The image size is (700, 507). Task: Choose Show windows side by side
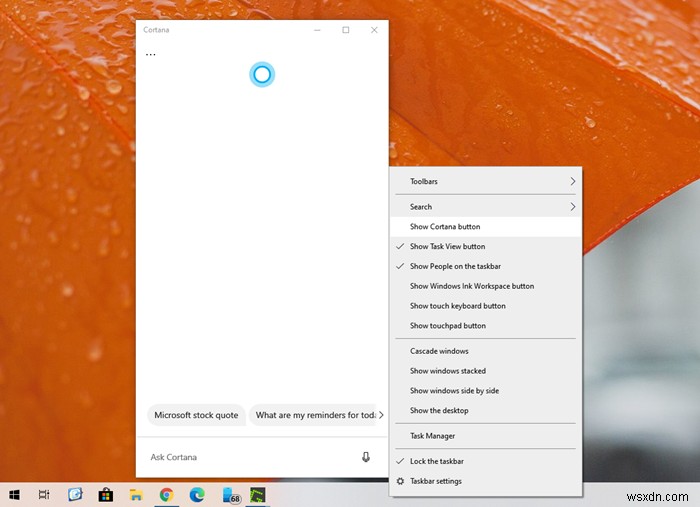tap(486, 391)
